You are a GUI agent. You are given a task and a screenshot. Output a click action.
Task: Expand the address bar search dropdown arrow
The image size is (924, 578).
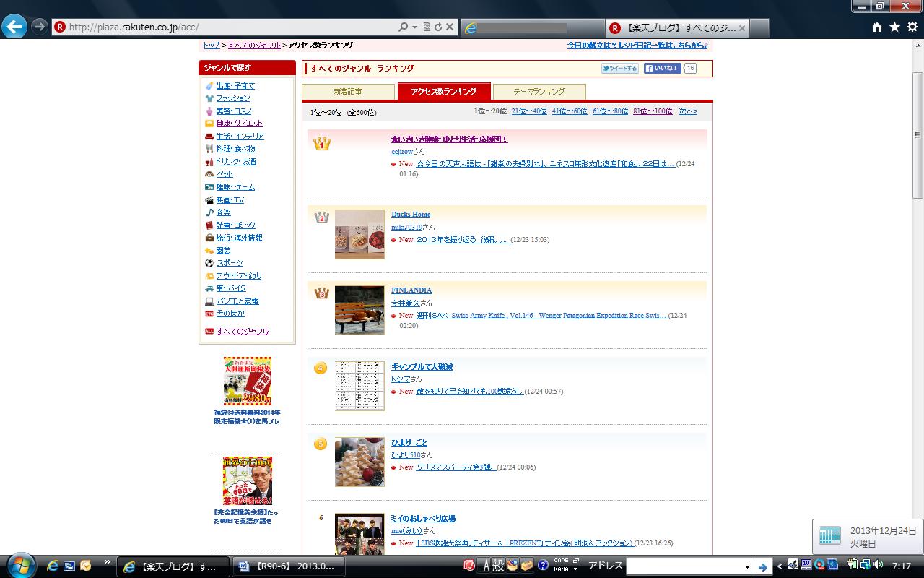tap(414, 27)
